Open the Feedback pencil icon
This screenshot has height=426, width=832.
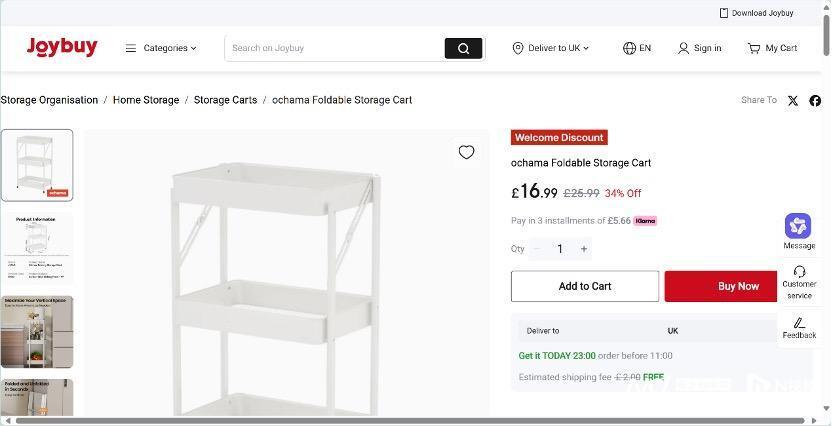[799, 323]
